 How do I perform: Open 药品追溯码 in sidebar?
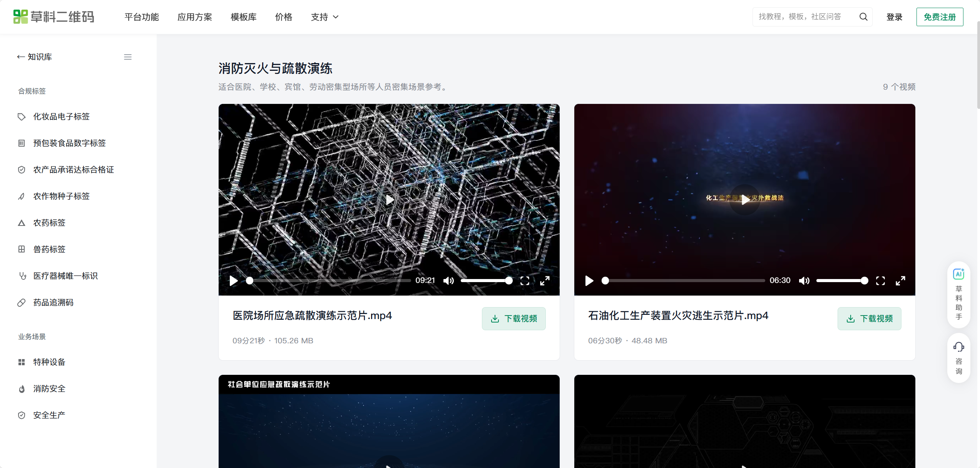pyautogui.click(x=53, y=303)
